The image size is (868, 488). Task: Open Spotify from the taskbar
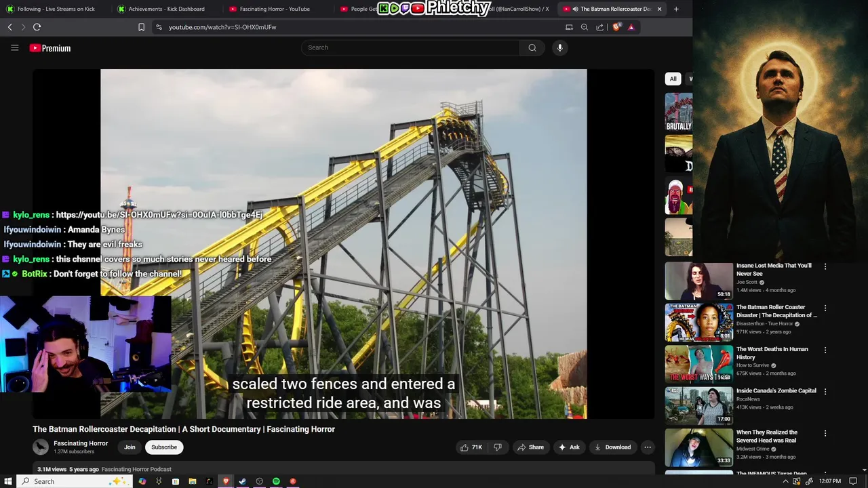(x=276, y=481)
